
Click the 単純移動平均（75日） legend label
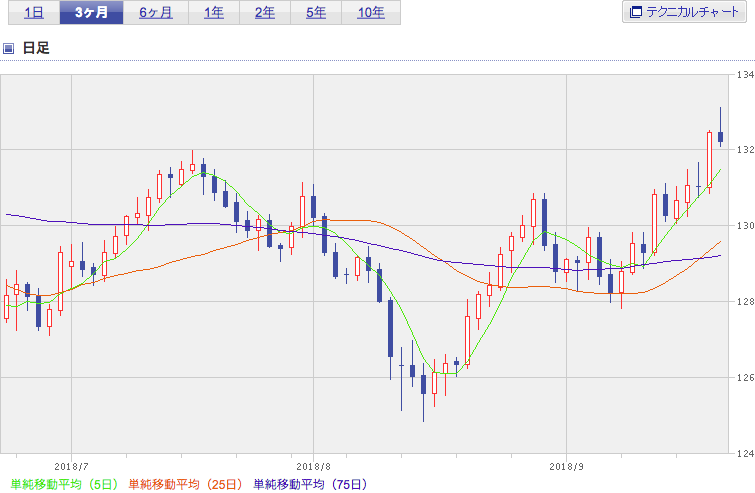tap(310, 484)
